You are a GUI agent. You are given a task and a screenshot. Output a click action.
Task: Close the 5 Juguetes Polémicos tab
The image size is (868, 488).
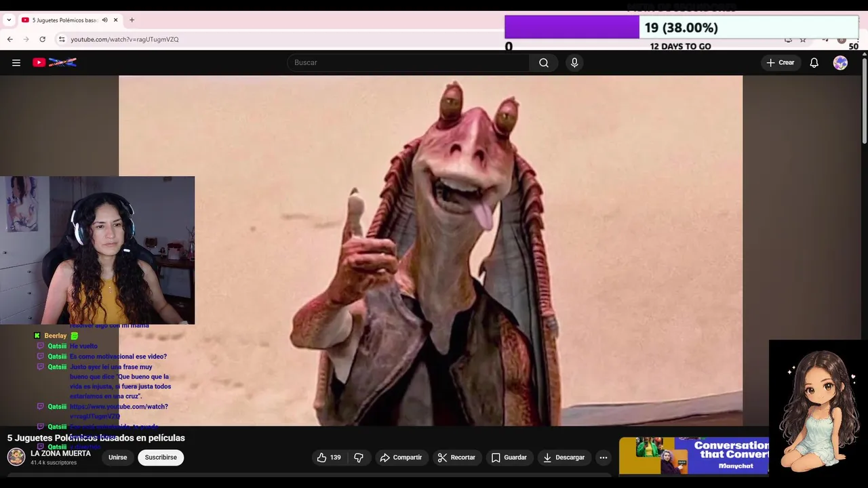tap(115, 20)
